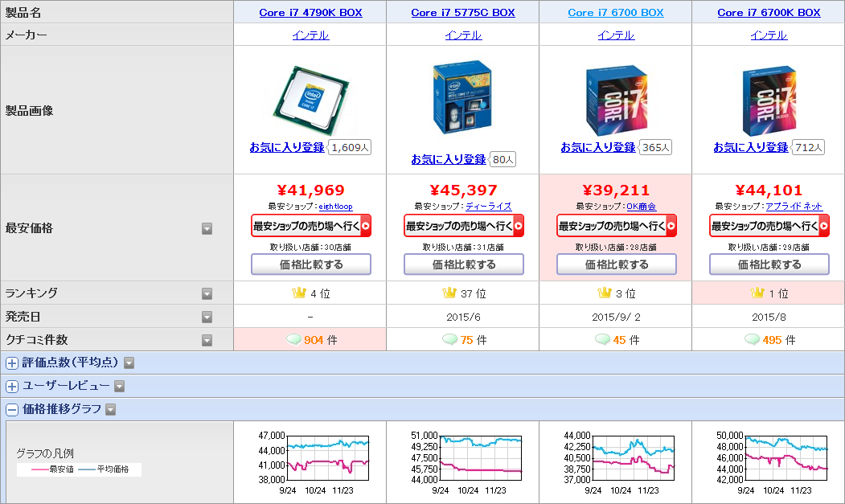Click 最安ショップの売り場へ行く under ¥39,211

[x=617, y=226]
